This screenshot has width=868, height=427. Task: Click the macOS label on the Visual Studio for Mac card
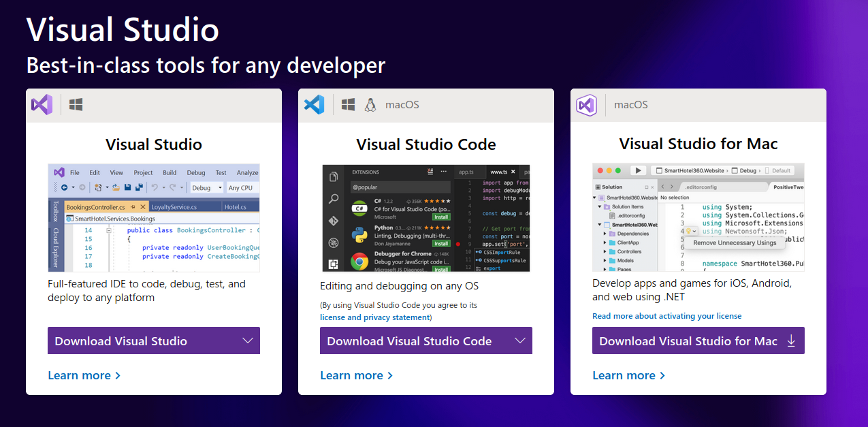point(630,104)
